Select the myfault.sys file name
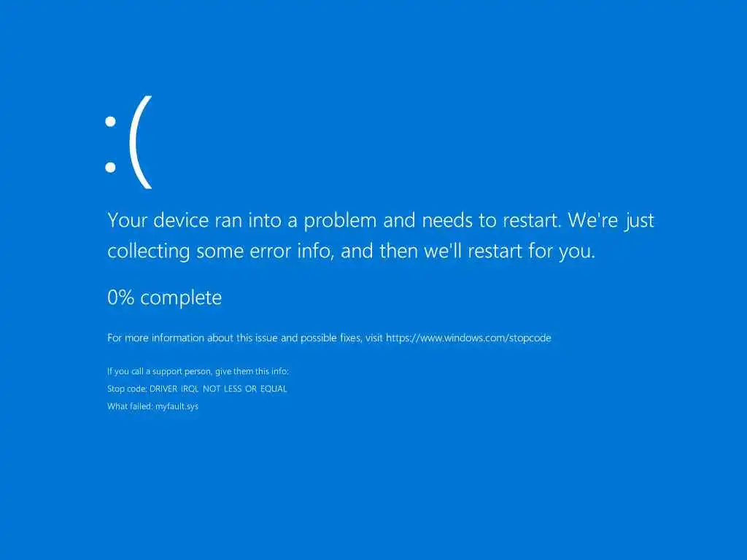Viewport: 747px width, 560px height. 177,407
